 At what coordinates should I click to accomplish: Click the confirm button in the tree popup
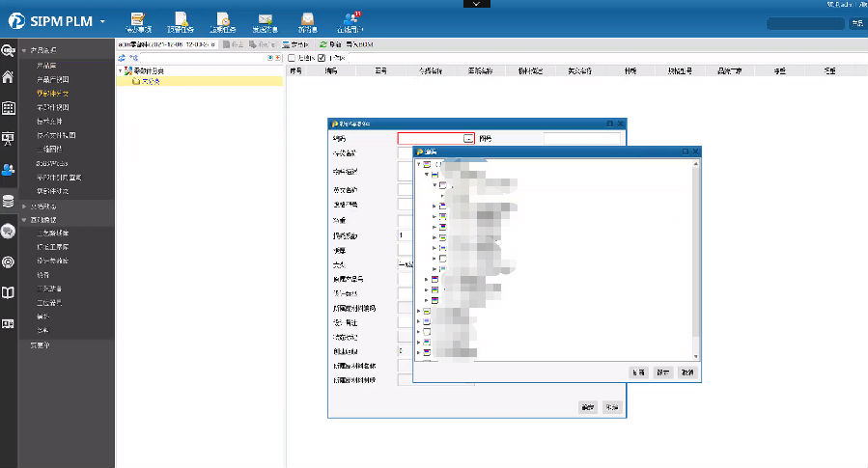pyautogui.click(x=663, y=372)
